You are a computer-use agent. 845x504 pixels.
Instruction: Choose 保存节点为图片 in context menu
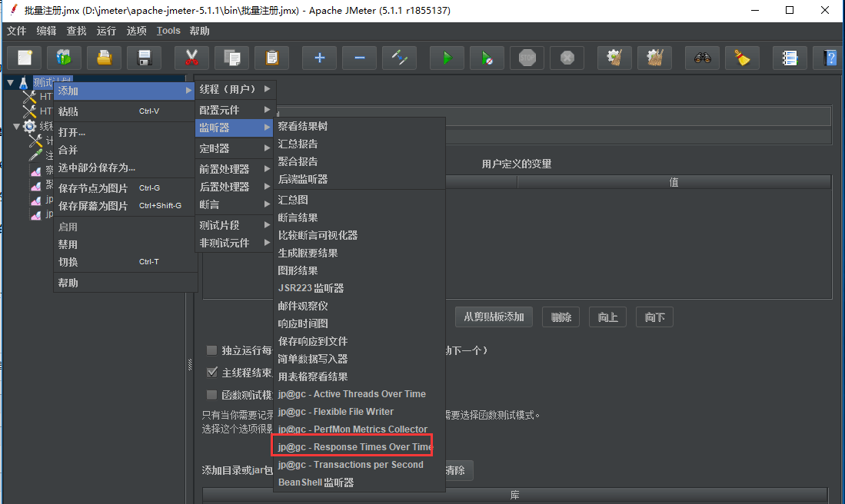pyautogui.click(x=125, y=188)
